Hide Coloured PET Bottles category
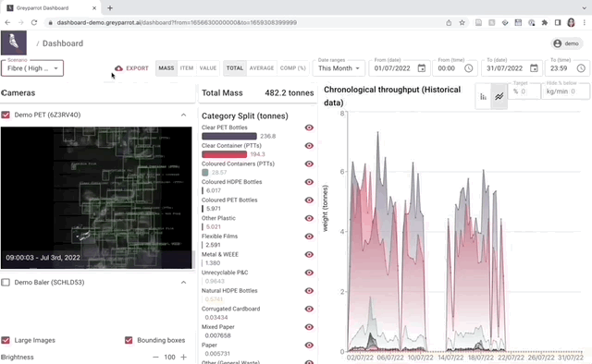Image resolution: width=592 pixels, height=364 pixels. (309, 200)
